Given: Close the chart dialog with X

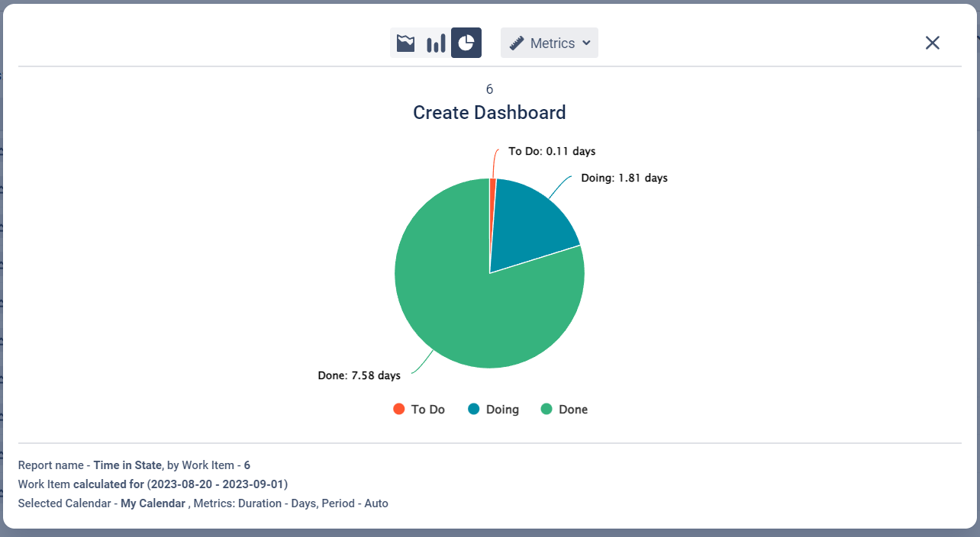Looking at the screenshot, I should pyautogui.click(x=932, y=43).
